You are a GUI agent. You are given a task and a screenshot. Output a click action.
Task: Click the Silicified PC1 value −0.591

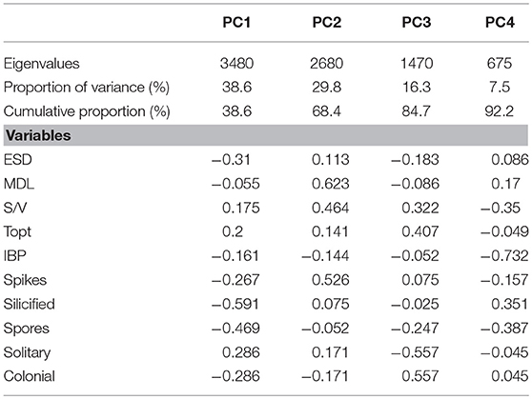235,304
